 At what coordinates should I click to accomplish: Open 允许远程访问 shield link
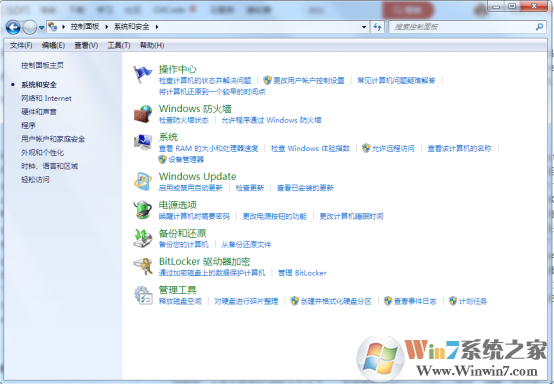(x=388, y=148)
